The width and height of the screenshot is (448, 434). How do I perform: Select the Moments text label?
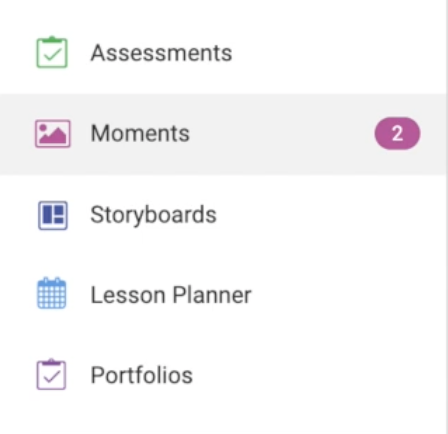click(140, 134)
